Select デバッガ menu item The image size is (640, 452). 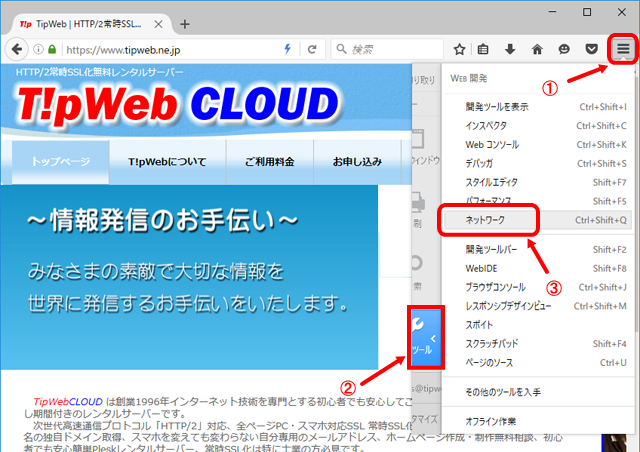(x=538, y=163)
